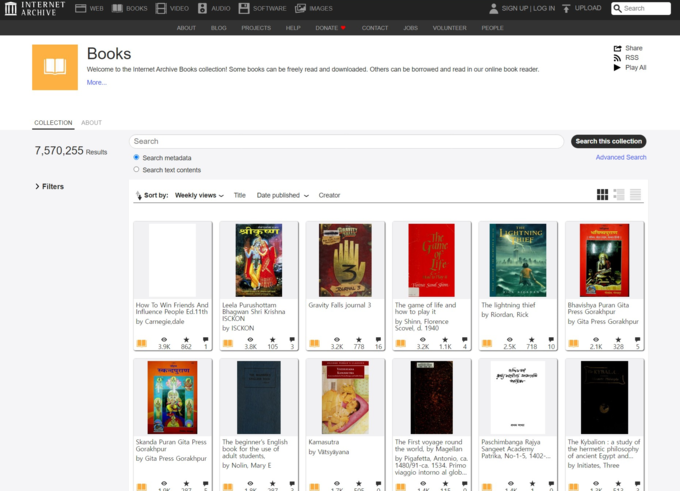Click the Share icon
The width and height of the screenshot is (680, 491).
click(618, 48)
